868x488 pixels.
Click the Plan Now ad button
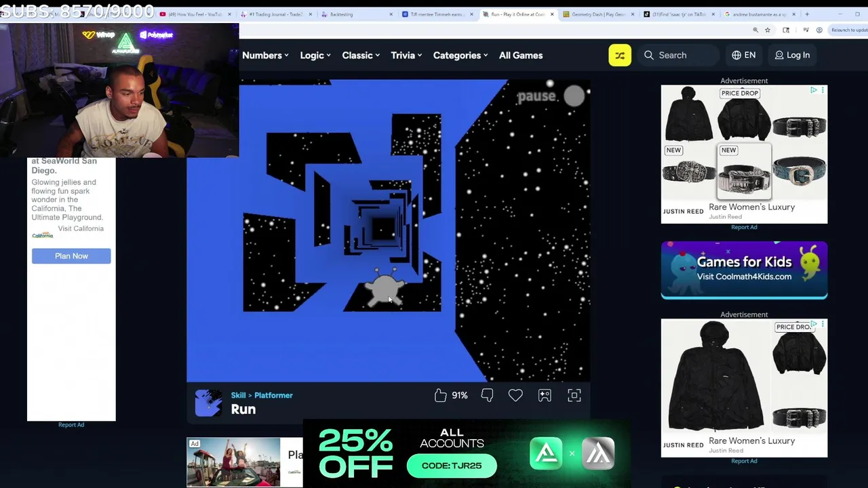click(x=71, y=256)
